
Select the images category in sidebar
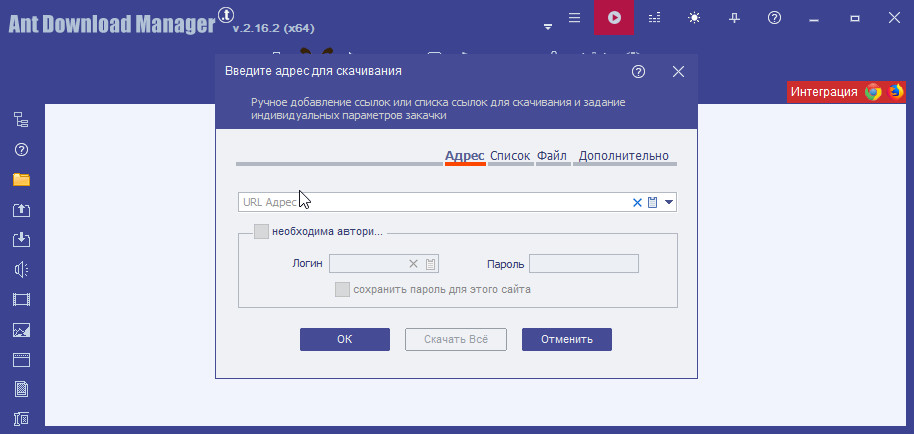(x=21, y=329)
